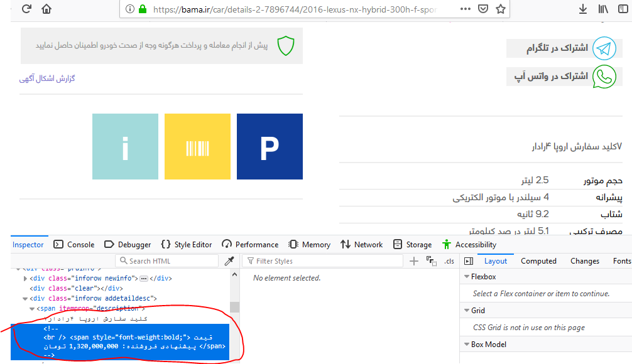
Task: Click CSS Grid is not in use text
Action: click(x=529, y=328)
